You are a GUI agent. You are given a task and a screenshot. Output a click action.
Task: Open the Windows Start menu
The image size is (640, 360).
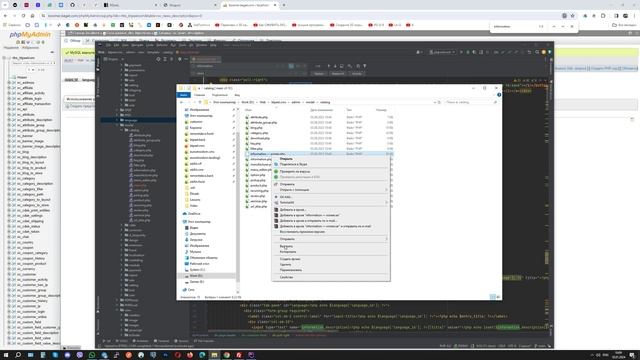coord(5,355)
